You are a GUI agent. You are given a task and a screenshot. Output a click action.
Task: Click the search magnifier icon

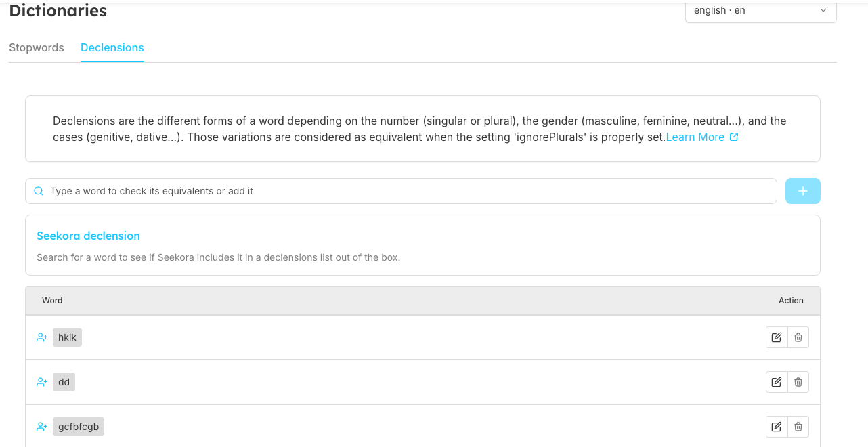(x=39, y=191)
